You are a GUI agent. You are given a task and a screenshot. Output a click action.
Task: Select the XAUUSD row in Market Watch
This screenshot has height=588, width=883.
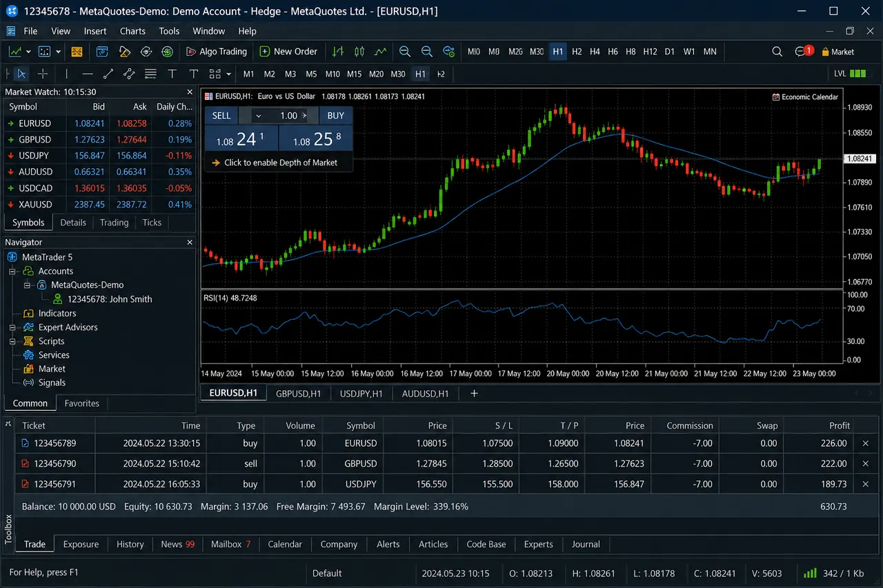click(x=100, y=205)
